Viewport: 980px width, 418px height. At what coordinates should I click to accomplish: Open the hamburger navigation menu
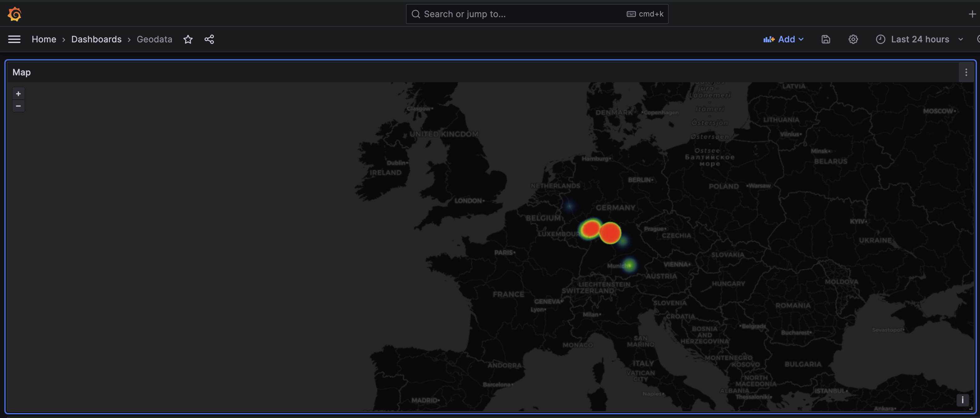[x=14, y=39]
